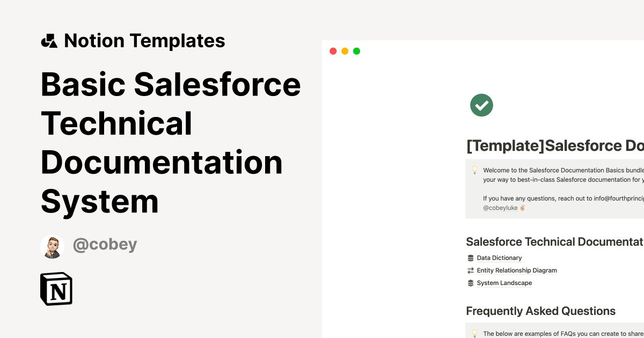
Task: Click the green checkmark page icon
Action: [x=481, y=105]
